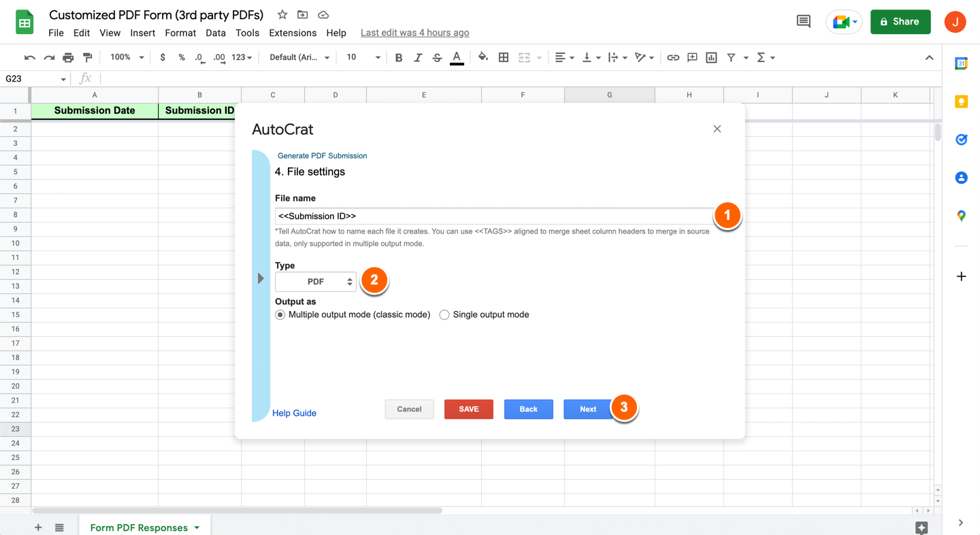Check the cloud save status icon
Image resolution: width=980 pixels, height=535 pixels.
323,14
